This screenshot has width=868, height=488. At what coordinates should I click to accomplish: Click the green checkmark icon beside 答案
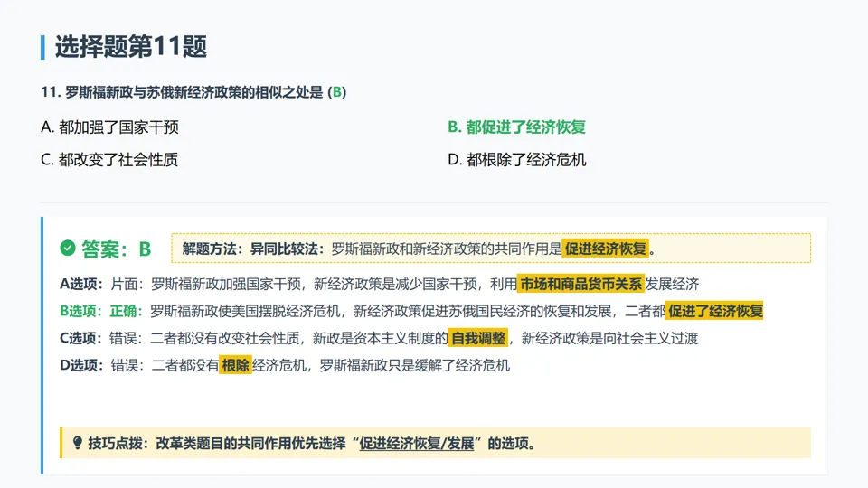(x=68, y=249)
